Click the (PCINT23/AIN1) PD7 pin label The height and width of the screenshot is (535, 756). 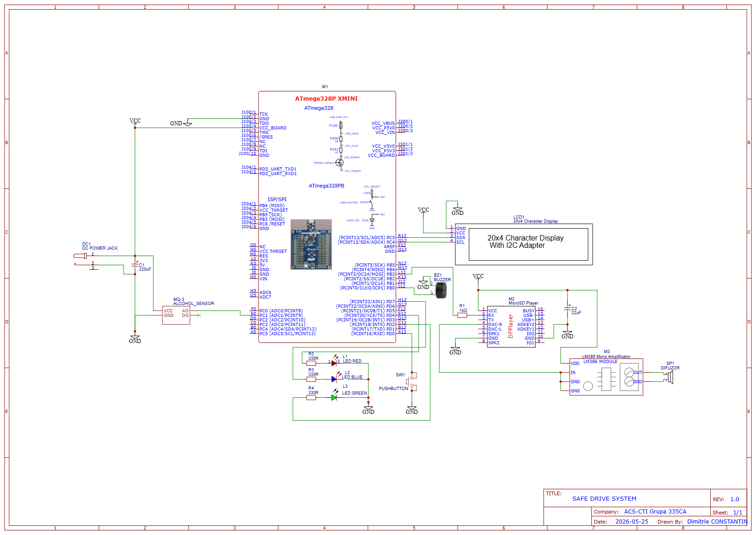pos(372,302)
